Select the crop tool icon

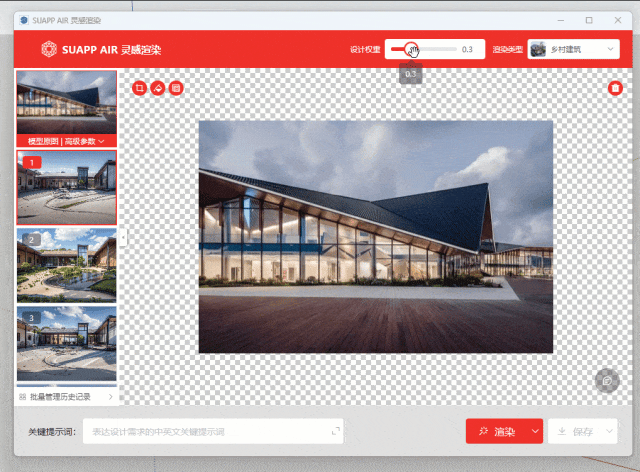click(140, 88)
